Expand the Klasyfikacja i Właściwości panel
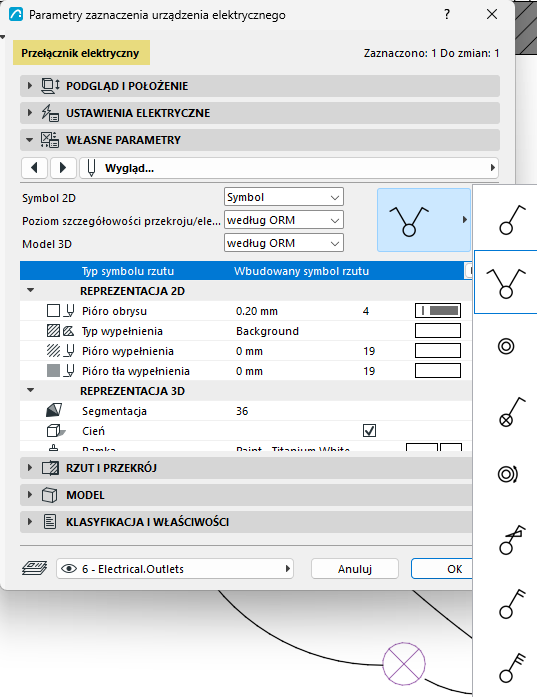The width and height of the screenshot is (537, 697). pos(30,521)
